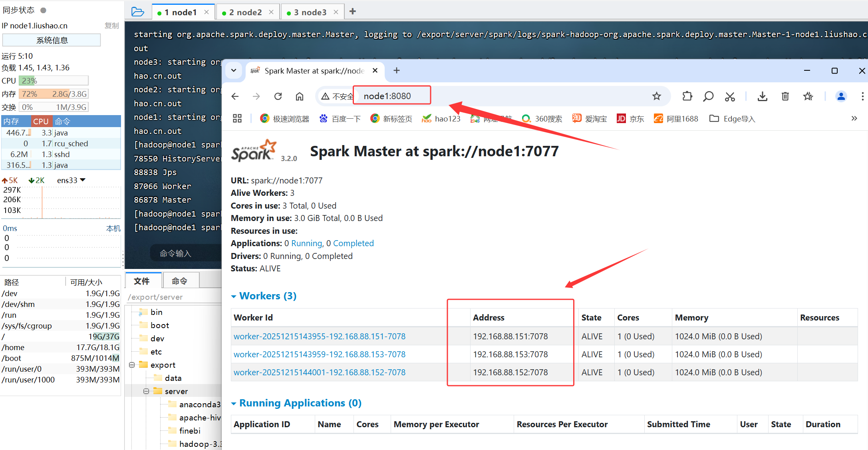This screenshot has height=450, width=868.
Task: Click the 系统信息 button
Action: pos(52,40)
